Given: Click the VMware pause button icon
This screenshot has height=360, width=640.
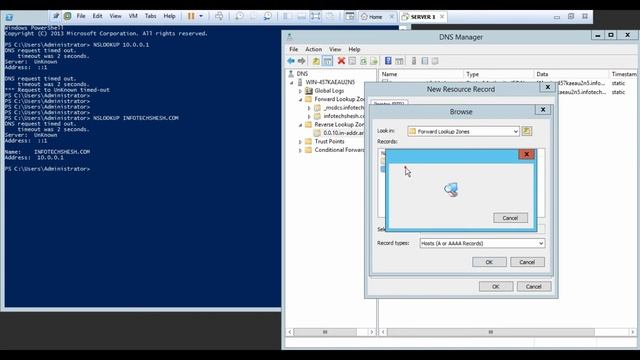Looking at the screenshot, I should (191, 16).
